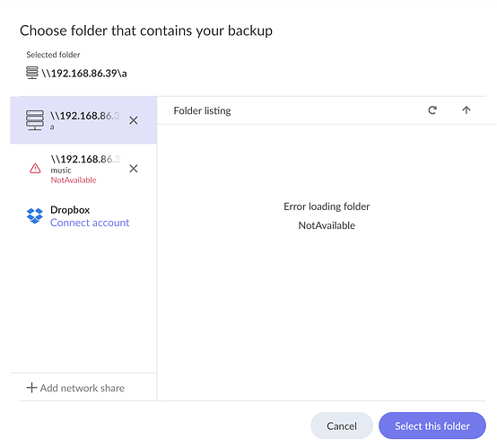Select this folder for backup
The width and height of the screenshot is (497, 448).
[432, 426]
